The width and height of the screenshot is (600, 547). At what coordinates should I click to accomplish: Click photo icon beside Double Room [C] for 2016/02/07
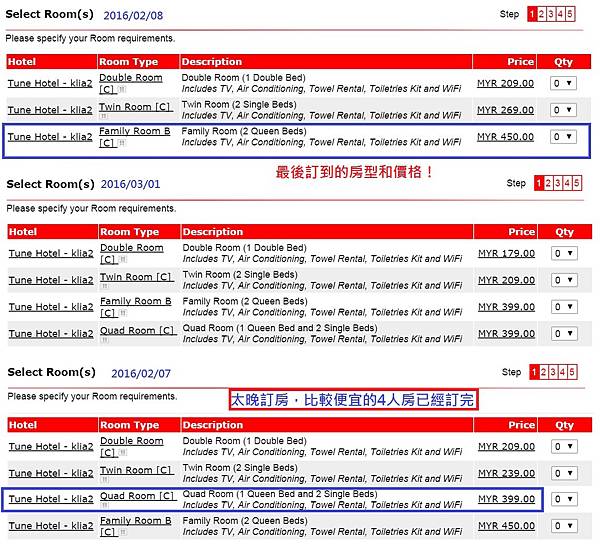[122, 452]
